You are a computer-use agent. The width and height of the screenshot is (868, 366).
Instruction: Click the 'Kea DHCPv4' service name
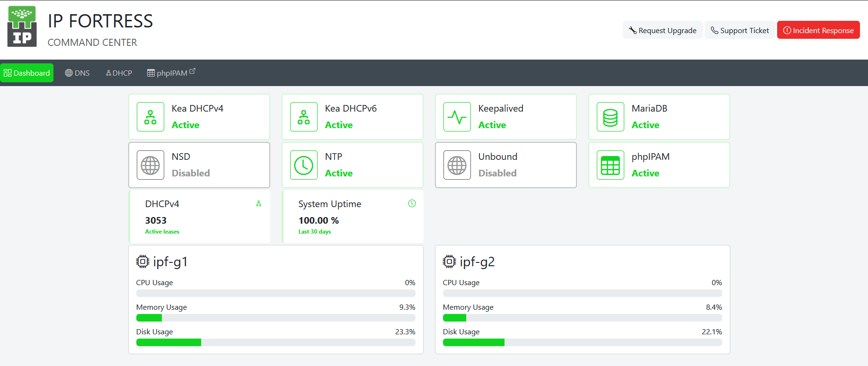(197, 108)
